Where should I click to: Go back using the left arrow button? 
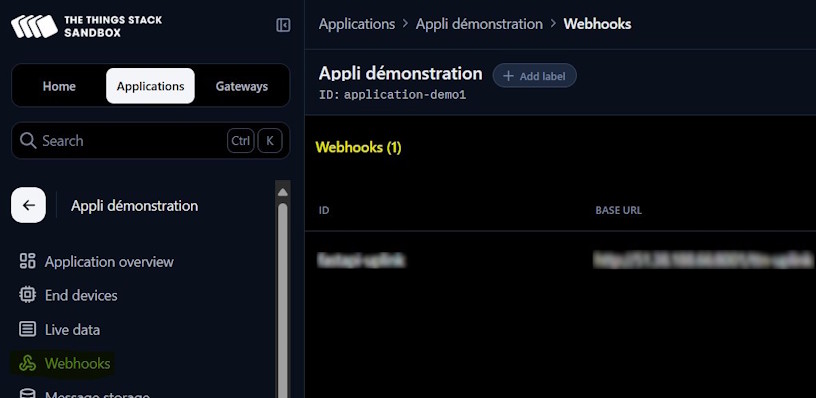tap(29, 205)
